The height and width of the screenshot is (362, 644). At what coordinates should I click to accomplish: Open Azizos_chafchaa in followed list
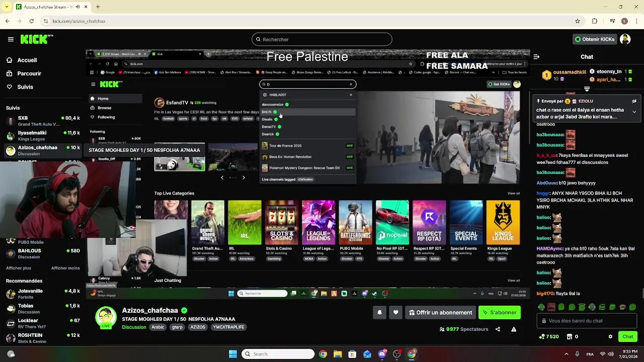[x=43, y=150]
